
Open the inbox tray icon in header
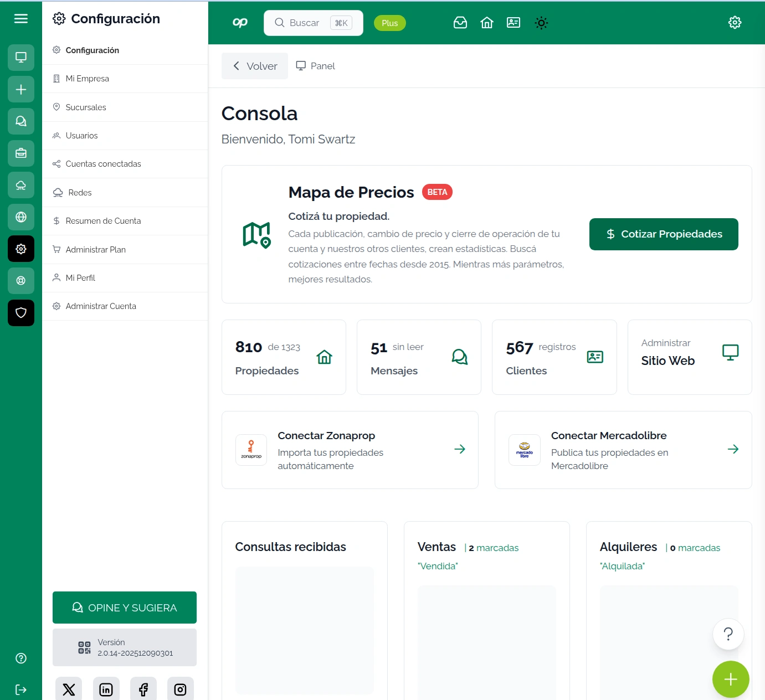(x=460, y=23)
